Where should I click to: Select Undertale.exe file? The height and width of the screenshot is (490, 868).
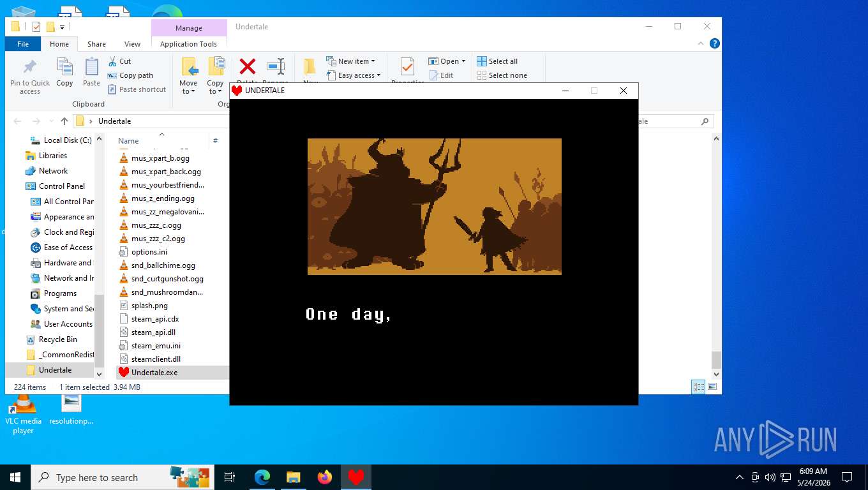(154, 373)
